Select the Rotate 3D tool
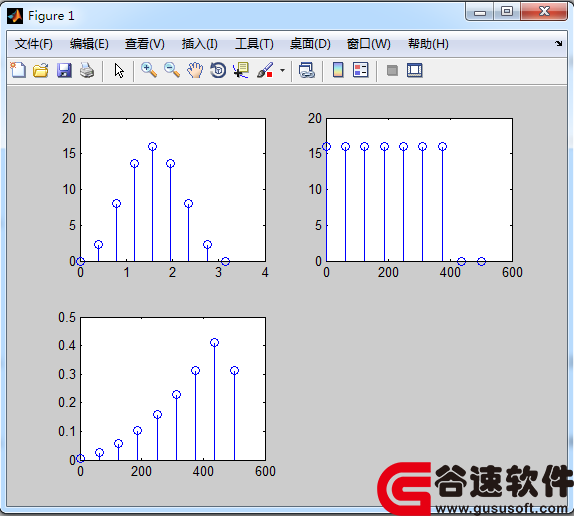The width and height of the screenshot is (574, 516). pos(218,70)
